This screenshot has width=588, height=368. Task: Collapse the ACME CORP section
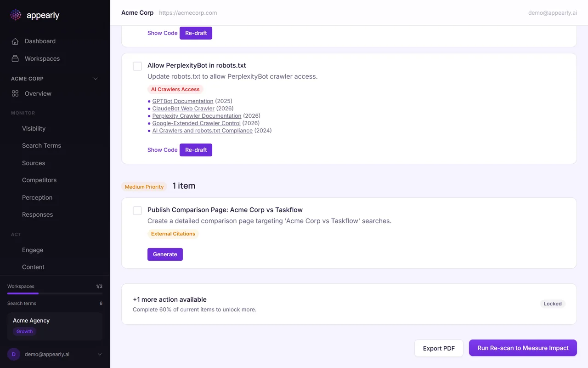pyautogui.click(x=95, y=79)
